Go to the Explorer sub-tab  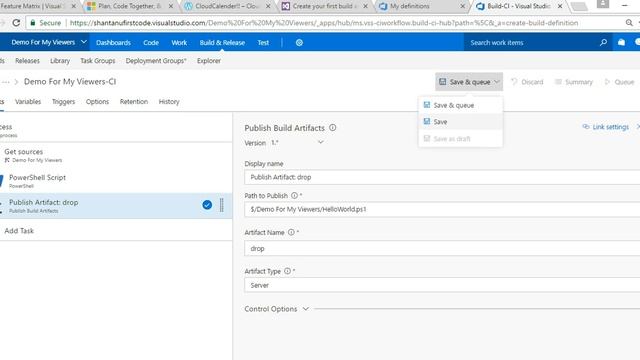[209, 61]
